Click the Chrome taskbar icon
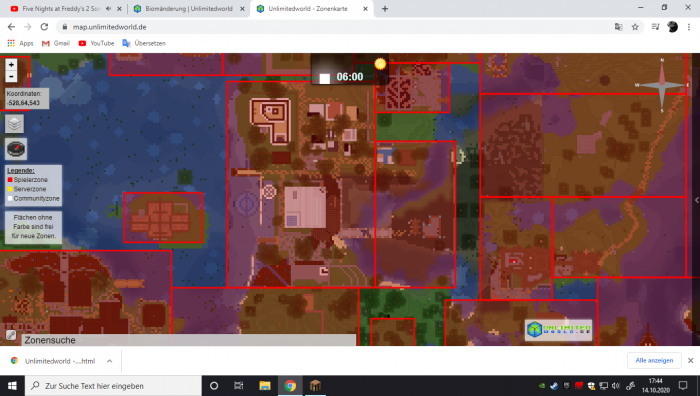This screenshot has width=700, height=396. 290,386
